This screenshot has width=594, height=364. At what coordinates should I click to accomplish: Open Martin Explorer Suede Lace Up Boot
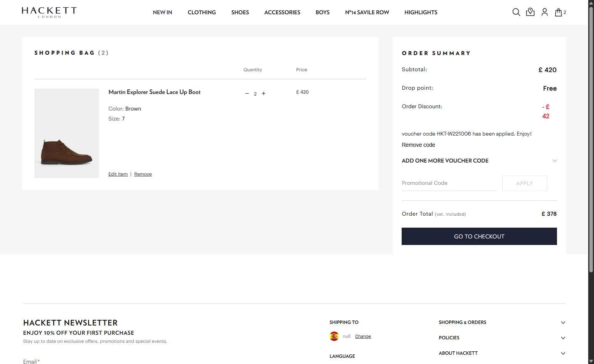[155, 92]
